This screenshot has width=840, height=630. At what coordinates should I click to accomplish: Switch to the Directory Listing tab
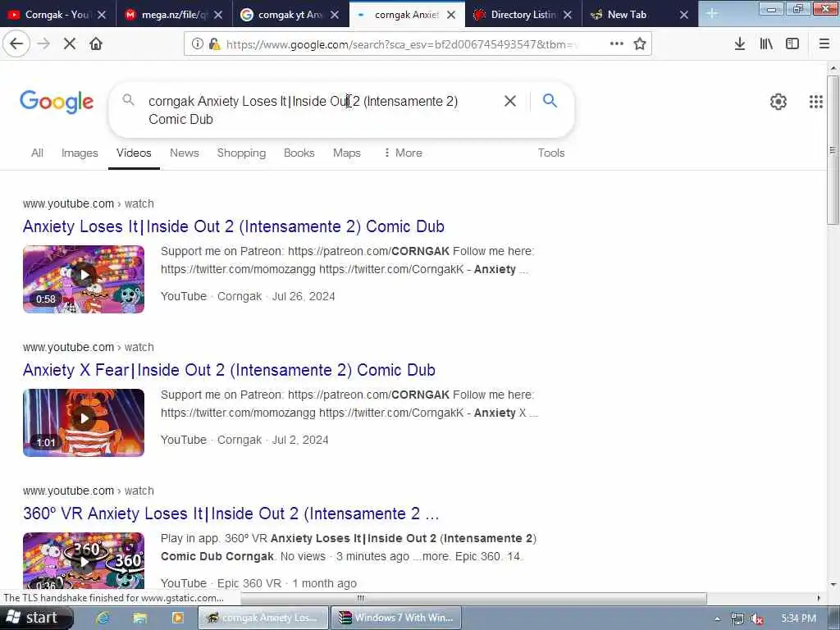[x=523, y=15]
